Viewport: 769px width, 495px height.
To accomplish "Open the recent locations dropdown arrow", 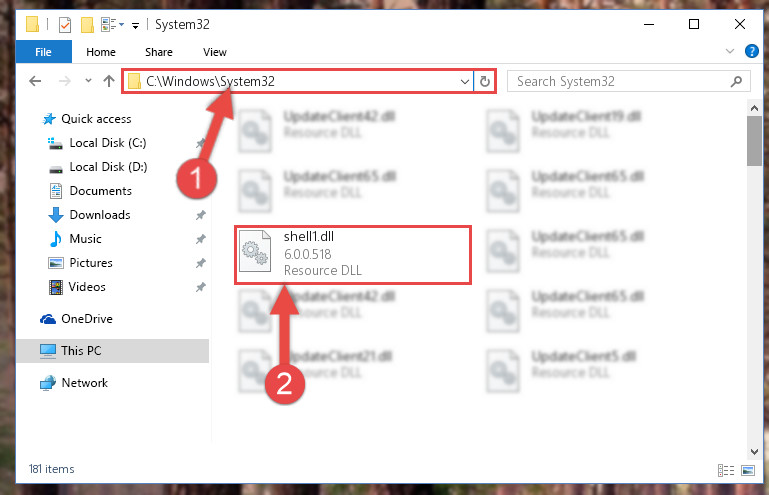I will (x=88, y=80).
